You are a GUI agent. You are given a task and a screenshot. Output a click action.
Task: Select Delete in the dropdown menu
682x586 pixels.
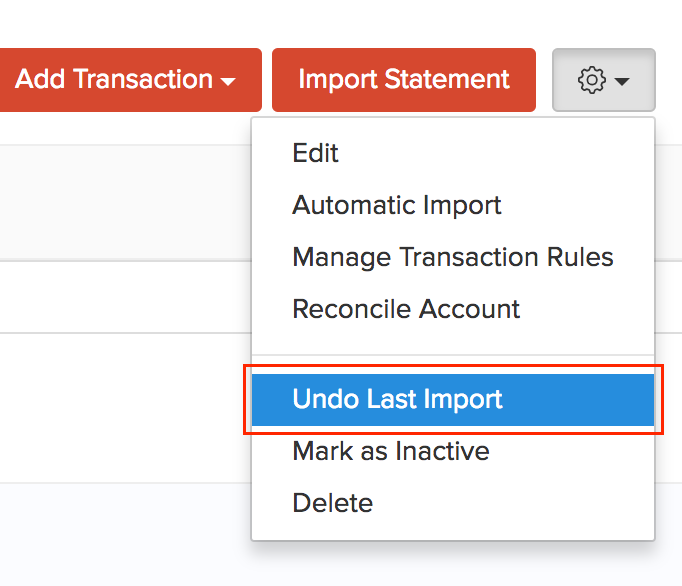(332, 503)
